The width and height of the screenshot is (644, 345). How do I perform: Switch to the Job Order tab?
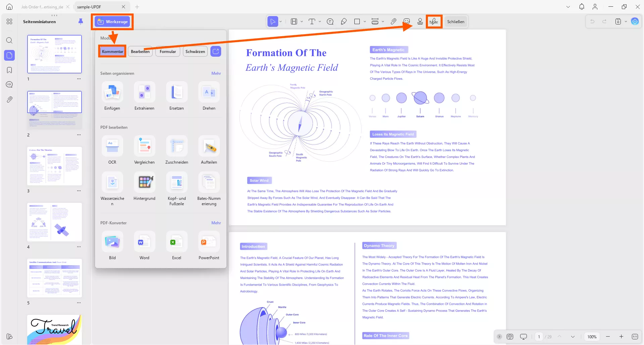pos(42,7)
